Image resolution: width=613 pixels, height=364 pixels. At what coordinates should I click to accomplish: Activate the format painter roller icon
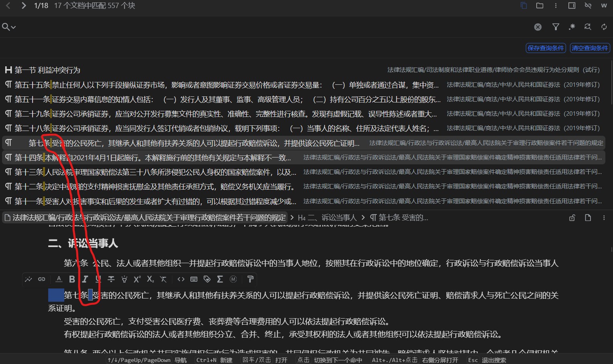tap(250, 279)
